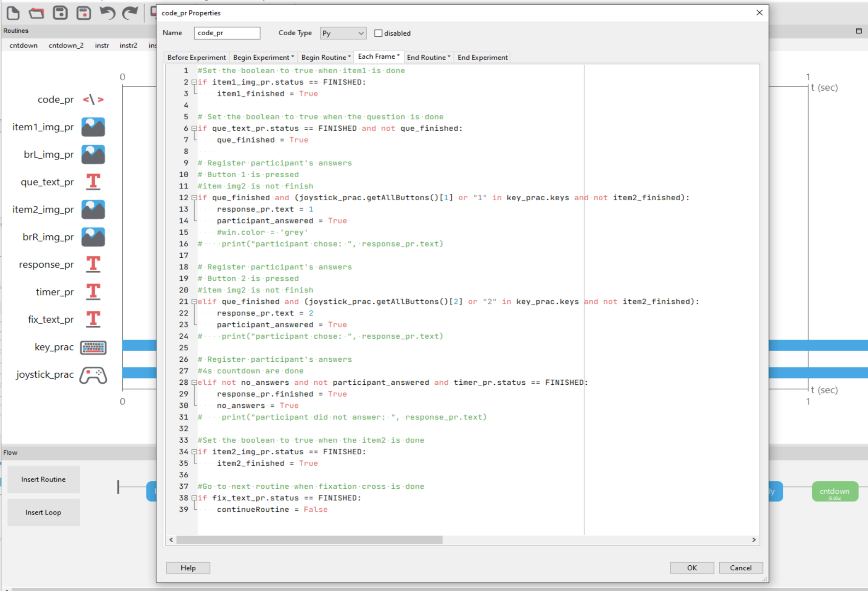
Task: Open the cntdown_2 routine tab
Action: click(66, 46)
